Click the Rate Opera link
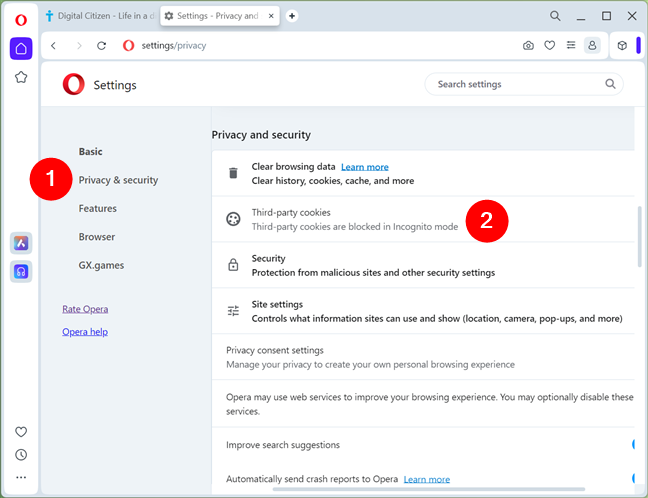Screen dimensions: 648x498 point(85,309)
